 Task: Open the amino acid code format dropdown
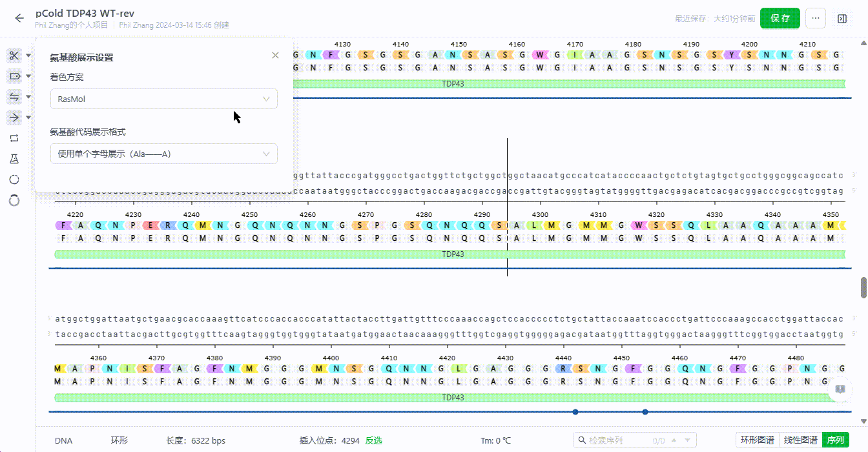tap(164, 154)
